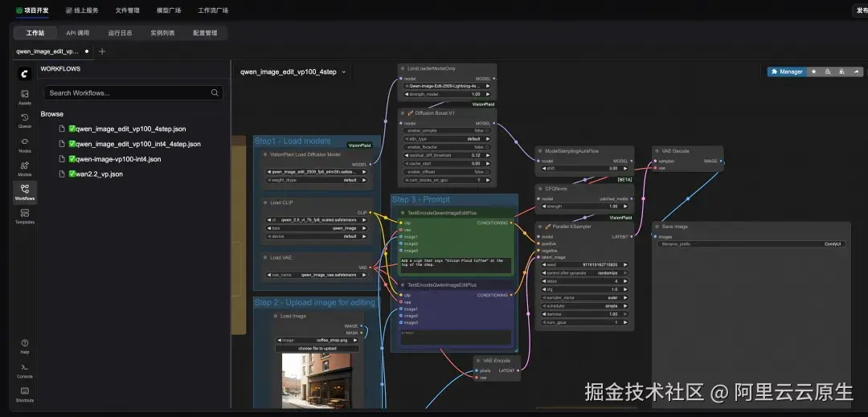Image resolution: width=868 pixels, height=417 pixels.
Task: Click the star icon beside Manager
Action: pyautogui.click(x=813, y=72)
